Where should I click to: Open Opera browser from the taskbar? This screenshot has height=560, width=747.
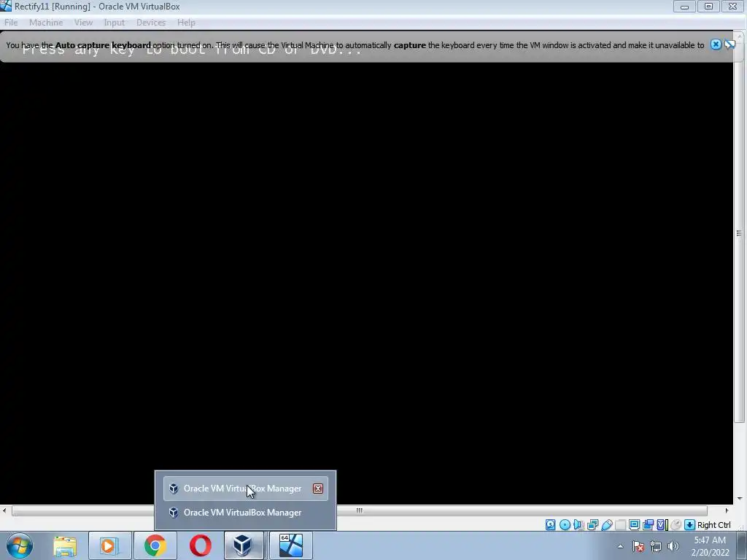coord(200,545)
